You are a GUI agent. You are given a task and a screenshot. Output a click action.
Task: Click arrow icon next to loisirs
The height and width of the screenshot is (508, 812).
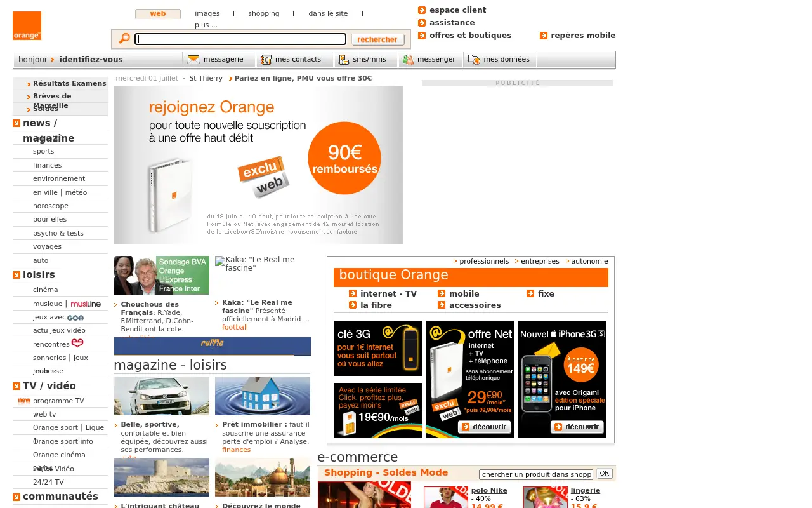point(16,275)
